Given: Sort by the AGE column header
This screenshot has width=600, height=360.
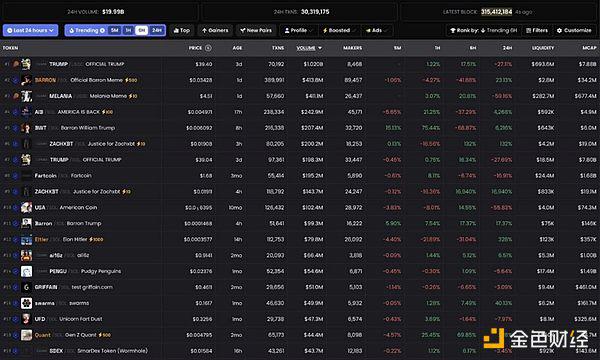Looking at the screenshot, I should tap(237, 48).
